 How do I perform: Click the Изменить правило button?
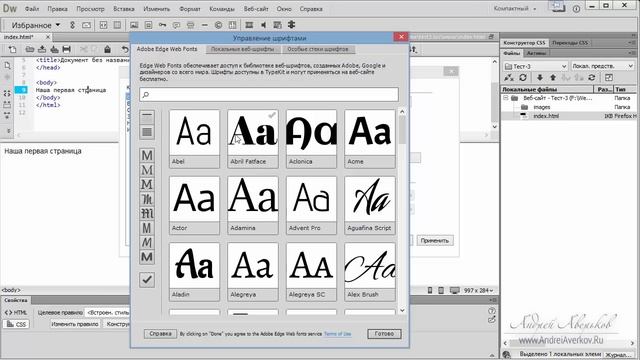coord(75,324)
